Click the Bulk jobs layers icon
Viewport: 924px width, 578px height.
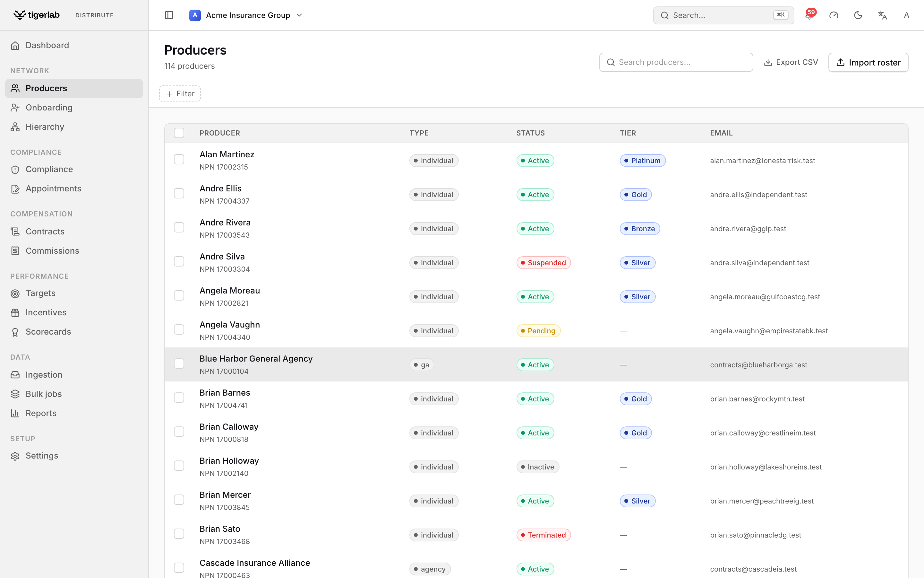[15, 394]
